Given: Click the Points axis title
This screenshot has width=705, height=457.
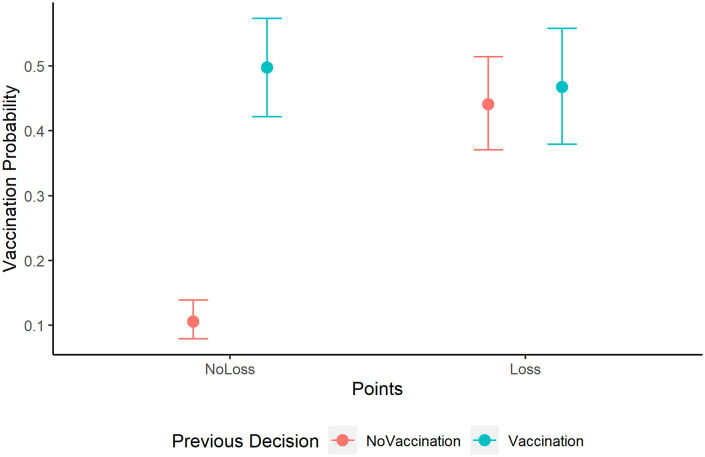Looking at the screenshot, I should 377,389.
